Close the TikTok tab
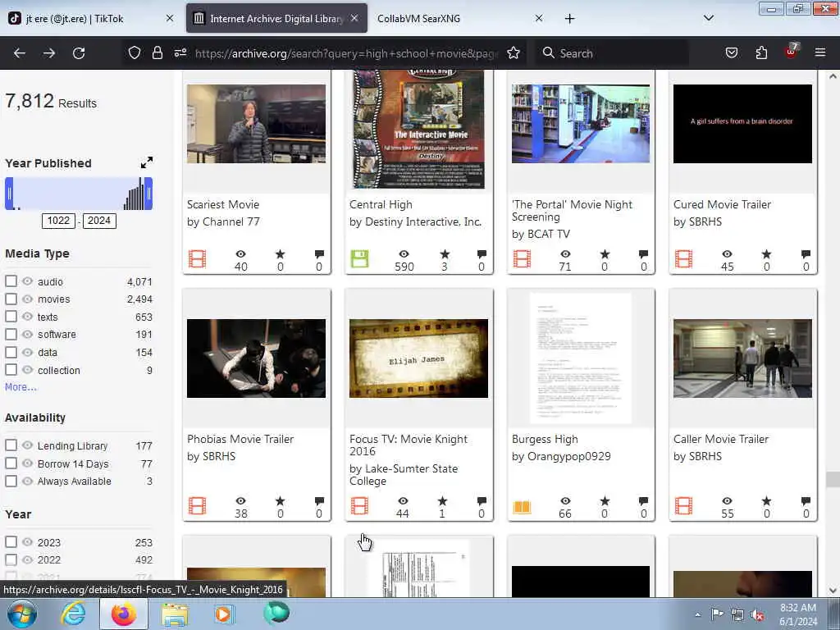 pos(169,18)
